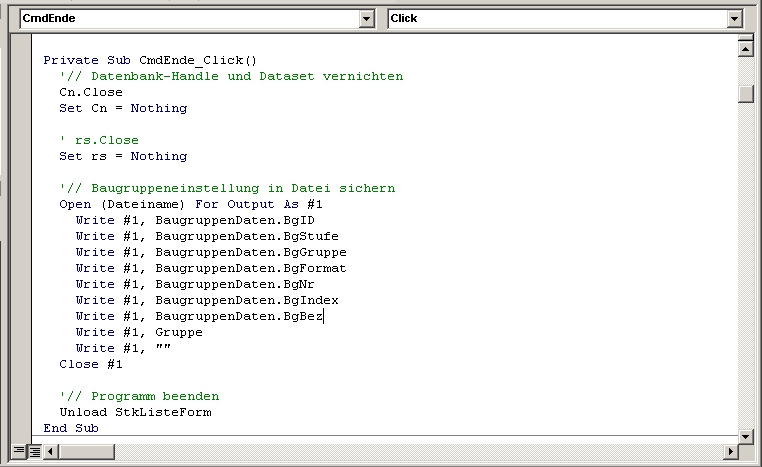Click the vertical scrollbar thumb
The width and height of the screenshot is (762, 467).
click(x=745, y=94)
